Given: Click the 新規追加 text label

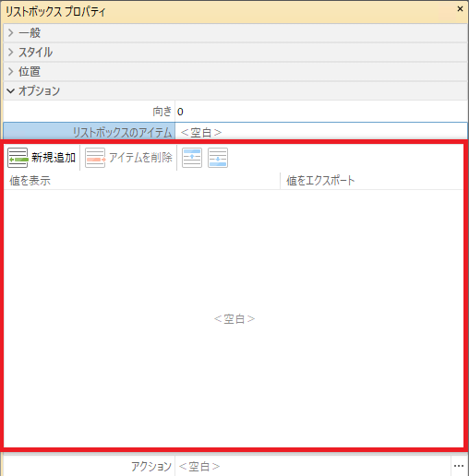Looking at the screenshot, I should (54, 158).
